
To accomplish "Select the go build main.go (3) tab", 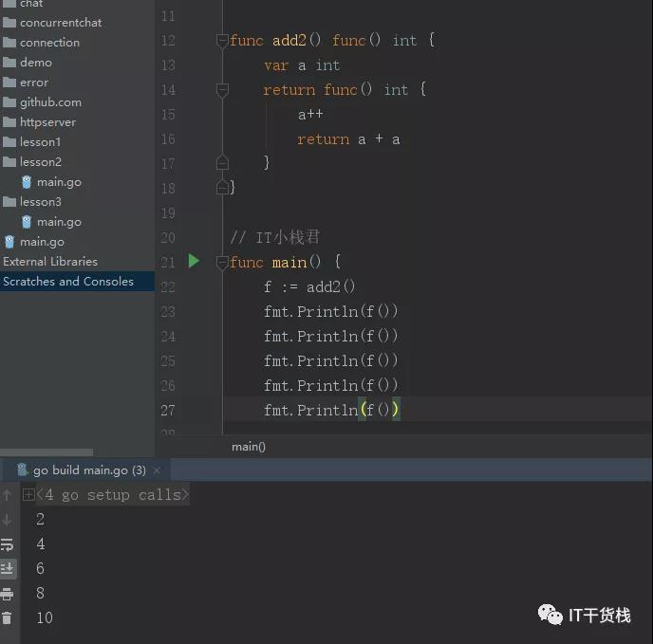I will click(x=82, y=470).
